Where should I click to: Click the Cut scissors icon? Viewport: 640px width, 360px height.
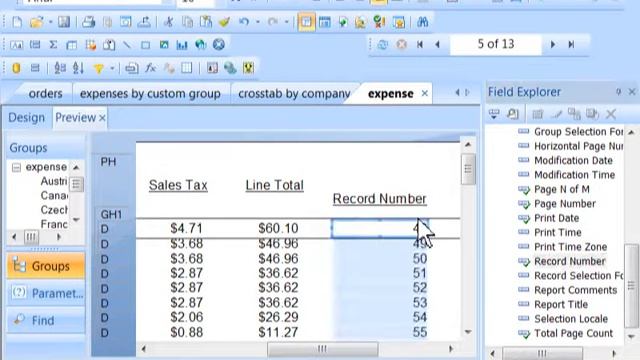(168, 22)
